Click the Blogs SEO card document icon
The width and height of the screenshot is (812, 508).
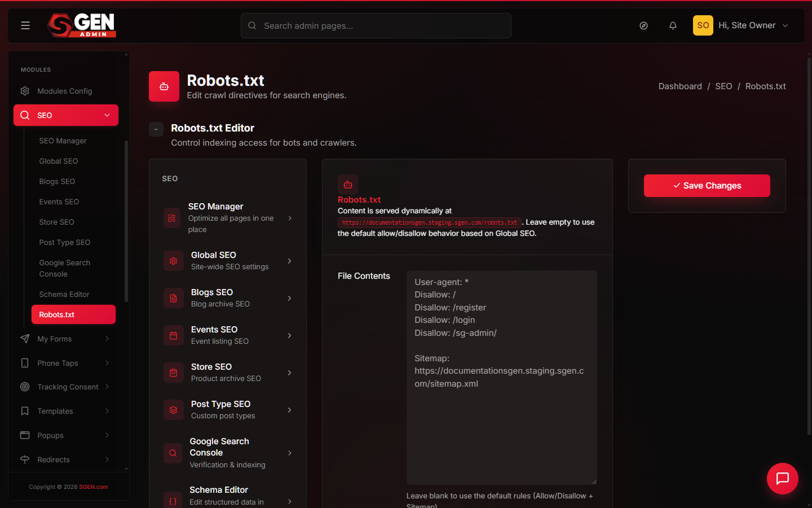point(174,298)
